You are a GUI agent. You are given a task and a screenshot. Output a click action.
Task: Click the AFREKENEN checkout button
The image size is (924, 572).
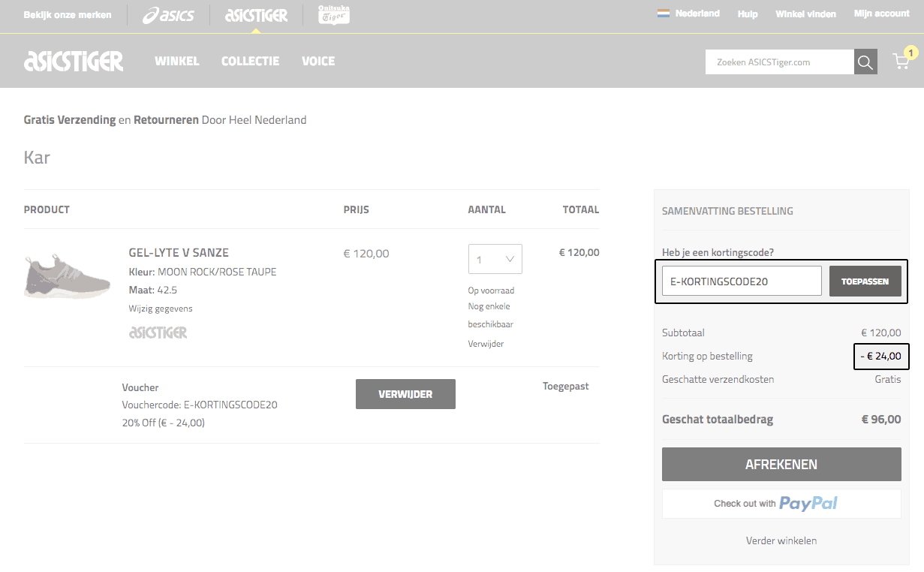click(781, 465)
